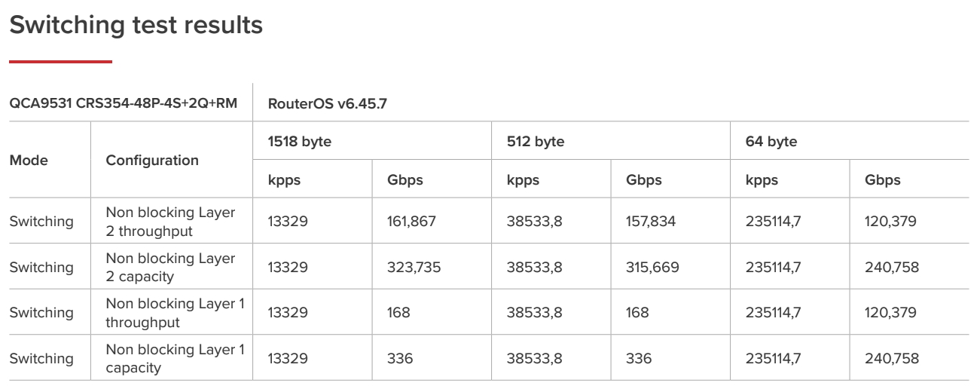Click the Switching test results heading

(x=136, y=25)
